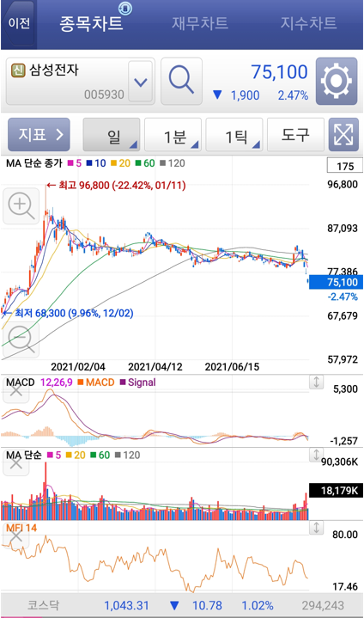Viewport: 364px width, 618px height.
Task: Tap the badge icon above 종목차트
Action: pos(125,8)
